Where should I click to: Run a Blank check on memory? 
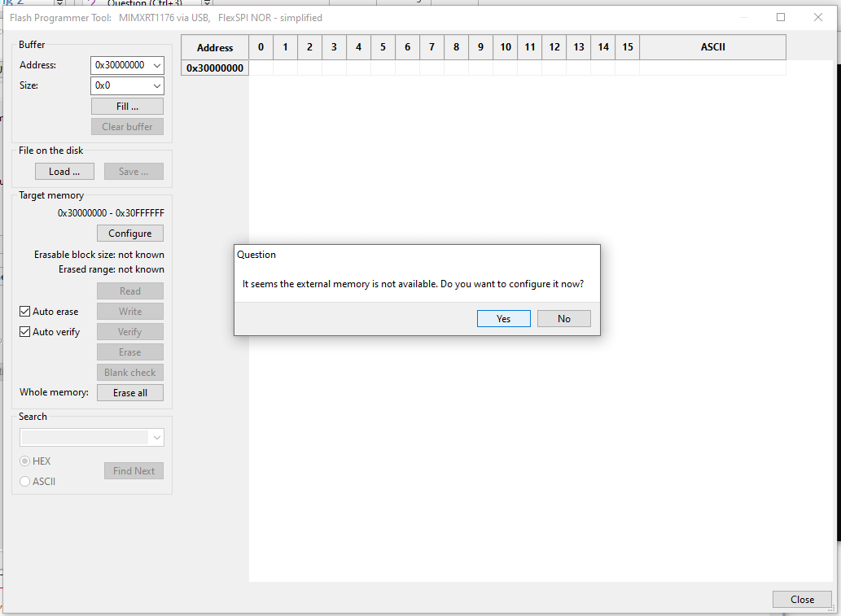pos(129,372)
